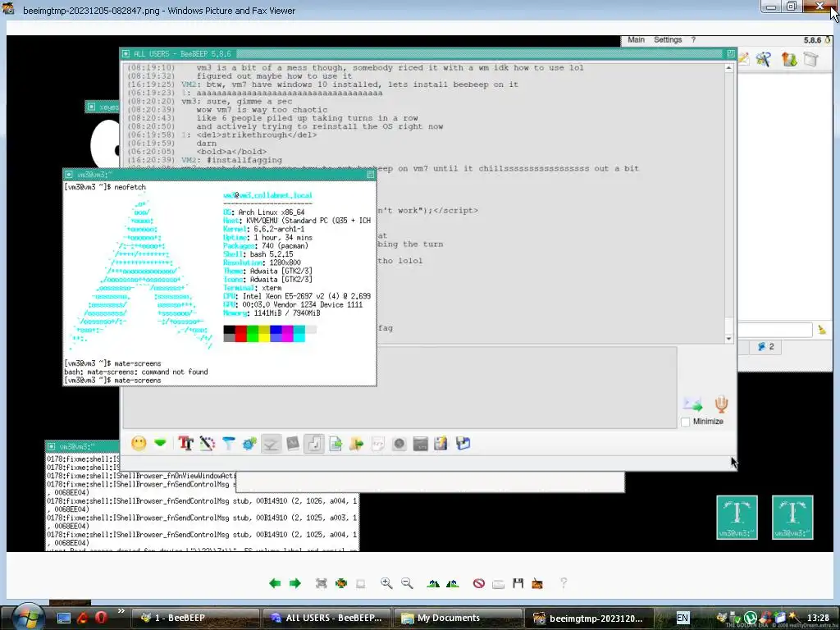Open Windows Start orb
840x630 pixels.
[x=28, y=617]
